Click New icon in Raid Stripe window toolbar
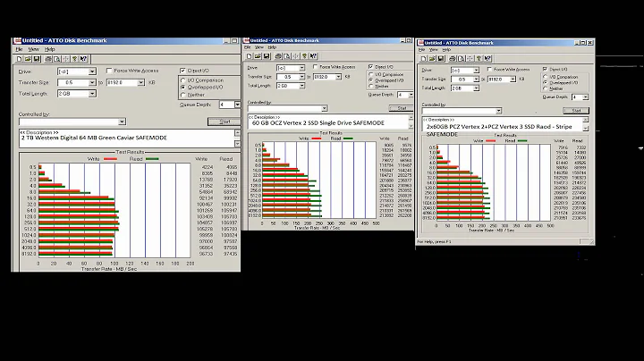 [423, 59]
